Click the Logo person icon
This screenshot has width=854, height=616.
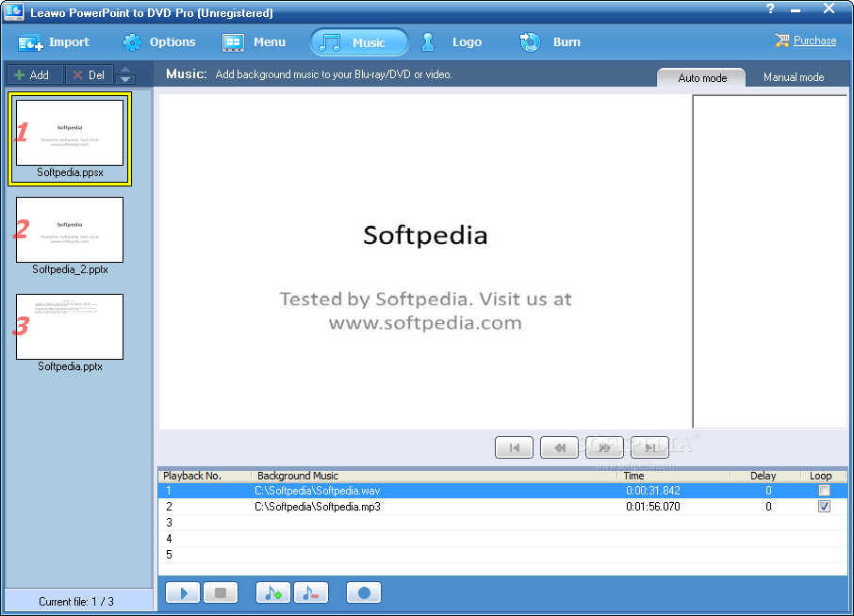point(428,41)
